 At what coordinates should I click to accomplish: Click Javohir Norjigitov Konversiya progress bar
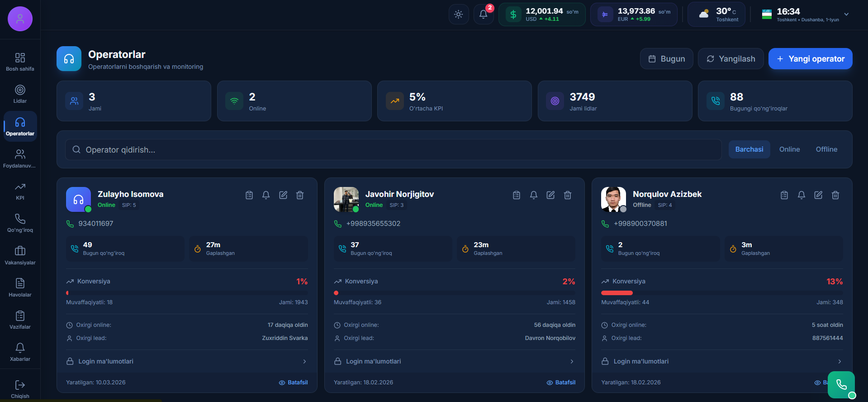[x=455, y=293]
